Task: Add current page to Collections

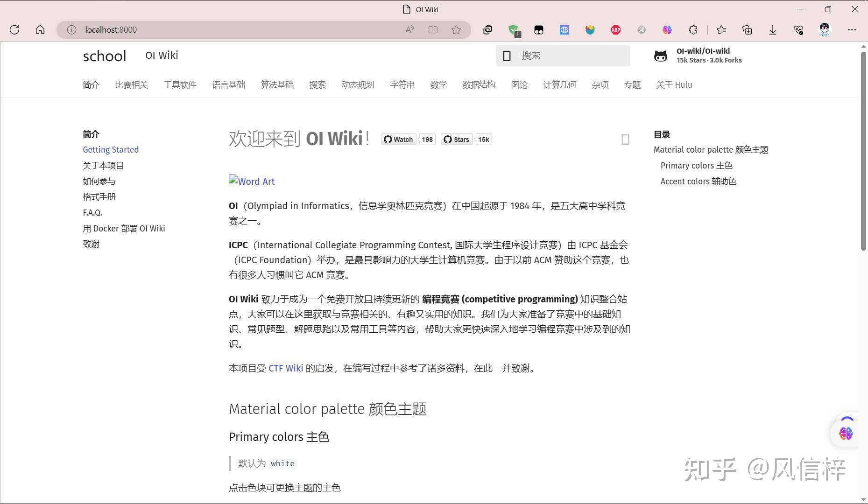Action: 747,29
